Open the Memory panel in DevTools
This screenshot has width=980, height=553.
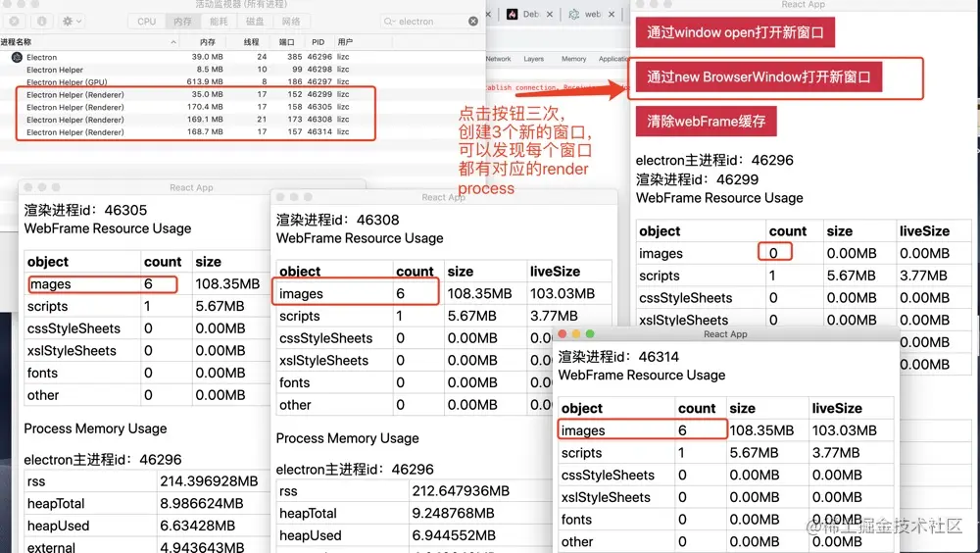point(573,59)
